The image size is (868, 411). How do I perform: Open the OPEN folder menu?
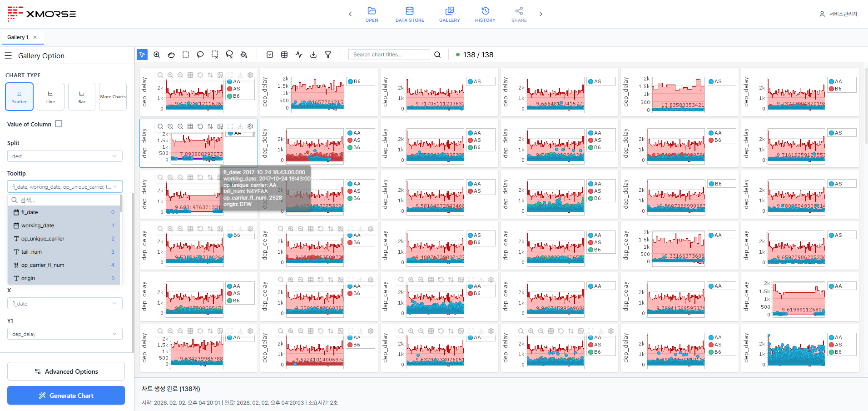coord(372,14)
